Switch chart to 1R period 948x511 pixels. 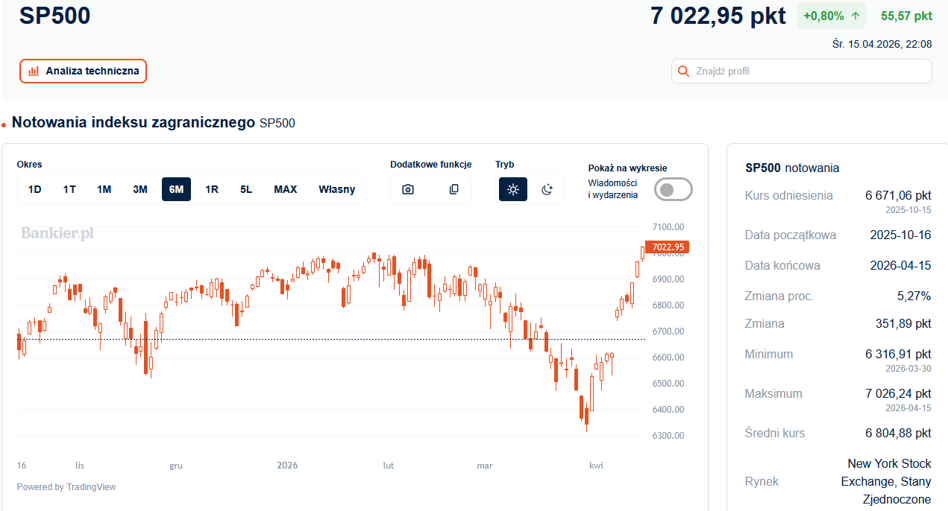click(x=212, y=189)
